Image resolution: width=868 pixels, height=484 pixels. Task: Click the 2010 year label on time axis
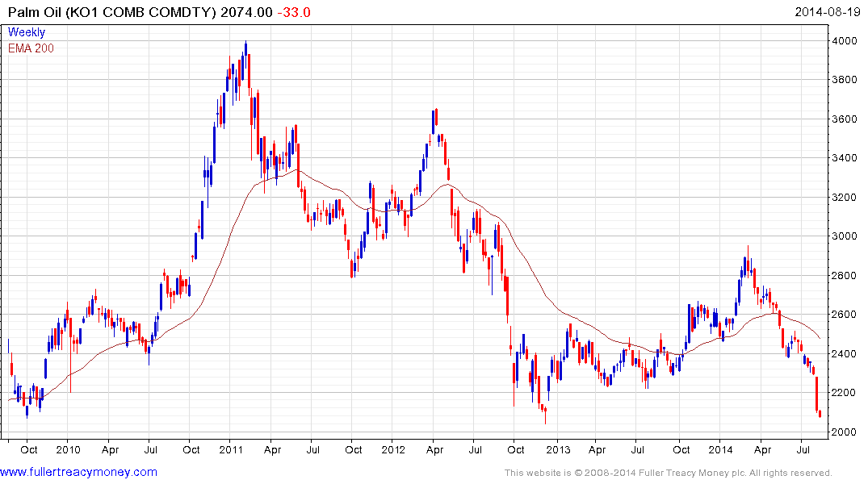point(68,449)
